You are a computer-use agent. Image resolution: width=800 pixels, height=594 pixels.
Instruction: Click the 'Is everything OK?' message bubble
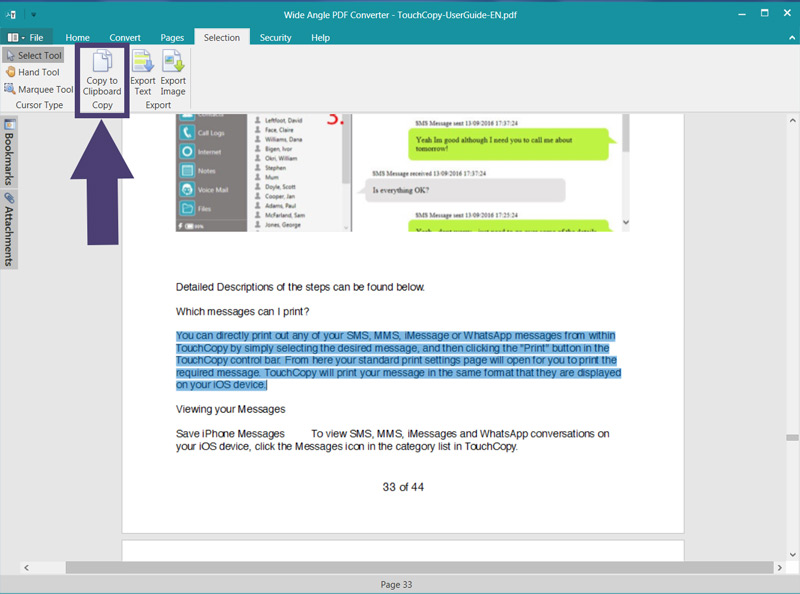(x=465, y=190)
